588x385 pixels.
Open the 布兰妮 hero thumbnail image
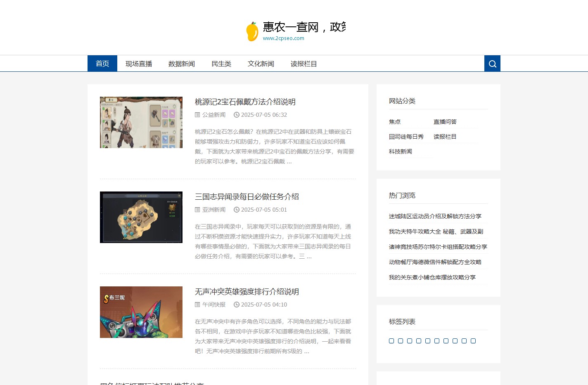coord(141,312)
